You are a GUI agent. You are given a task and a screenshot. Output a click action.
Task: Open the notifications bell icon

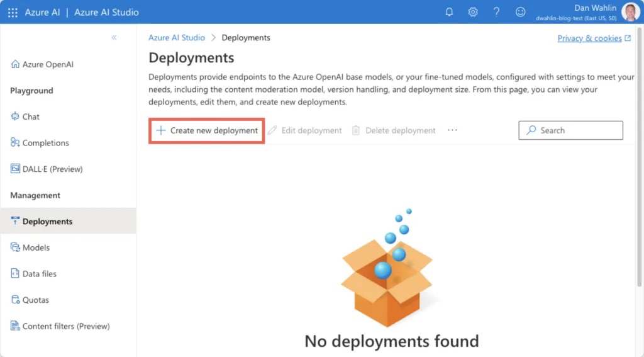click(449, 12)
